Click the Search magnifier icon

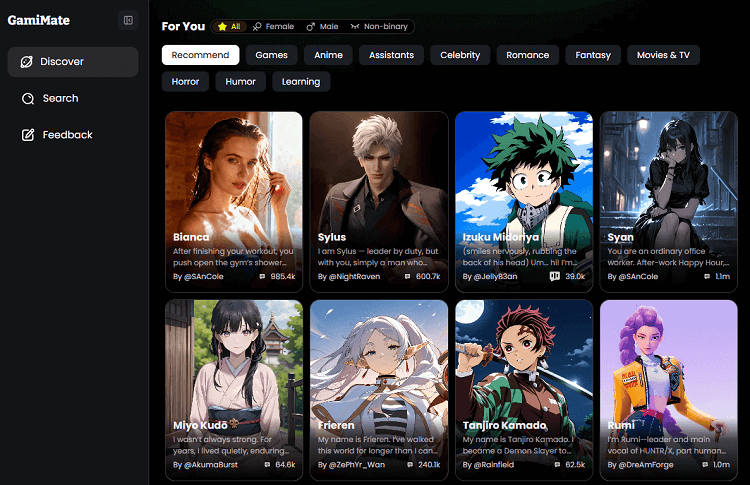[x=28, y=99]
